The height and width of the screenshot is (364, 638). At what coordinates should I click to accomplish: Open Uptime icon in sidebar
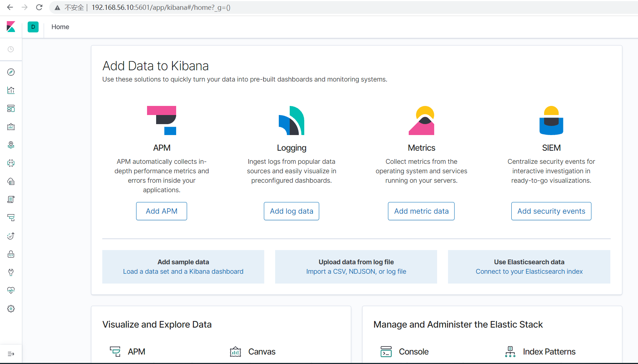pyautogui.click(x=11, y=236)
